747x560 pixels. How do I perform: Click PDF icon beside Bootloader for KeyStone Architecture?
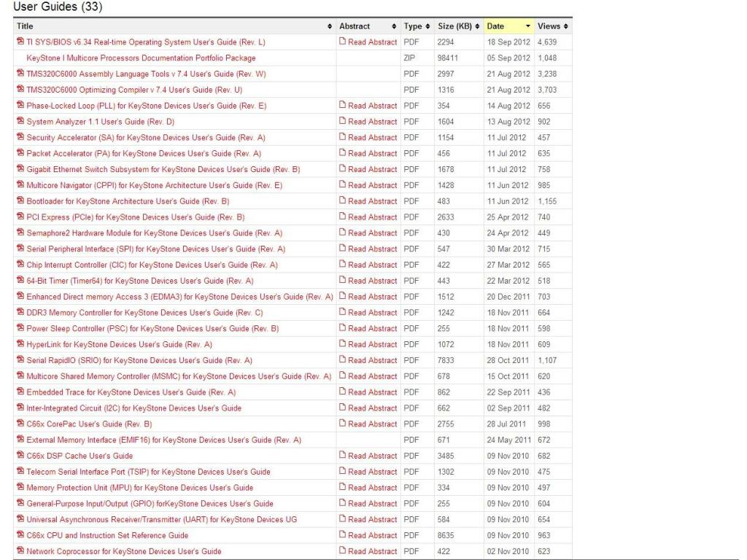20,200
